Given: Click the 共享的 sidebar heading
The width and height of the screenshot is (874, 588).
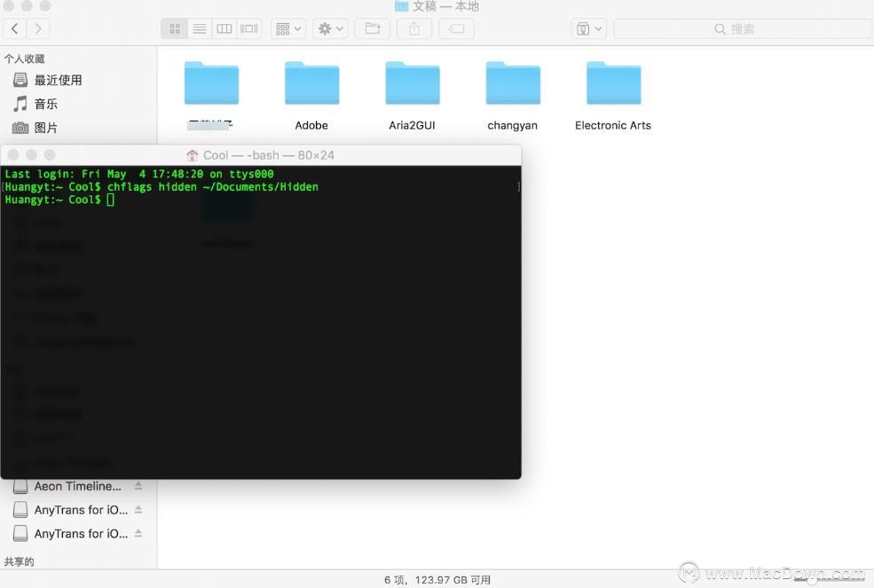Looking at the screenshot, I should [x=19, y=561].
